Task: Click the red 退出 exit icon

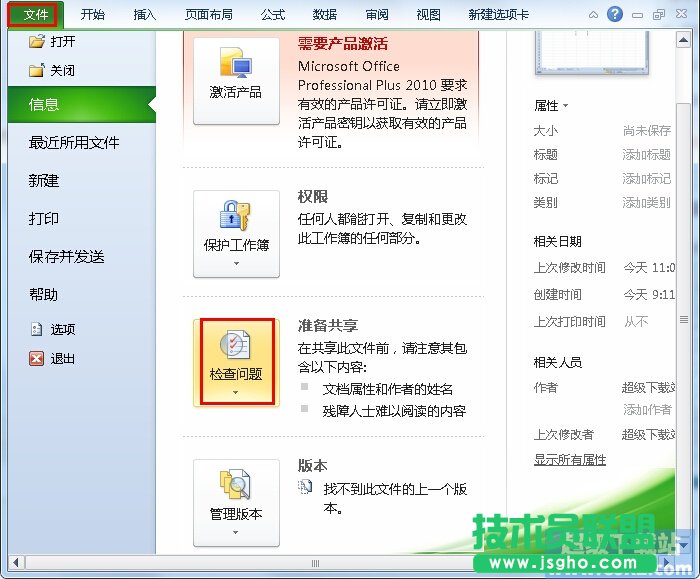Action: 37,358
